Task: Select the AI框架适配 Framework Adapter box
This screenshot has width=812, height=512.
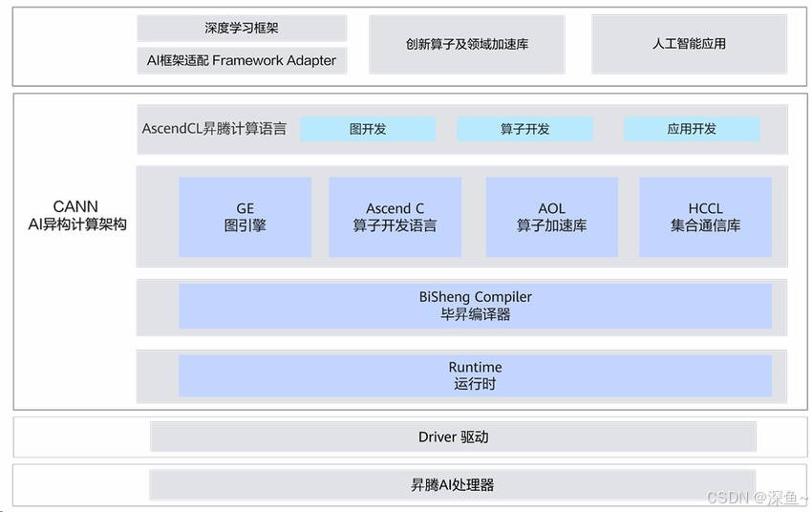Action: point(242,60)
